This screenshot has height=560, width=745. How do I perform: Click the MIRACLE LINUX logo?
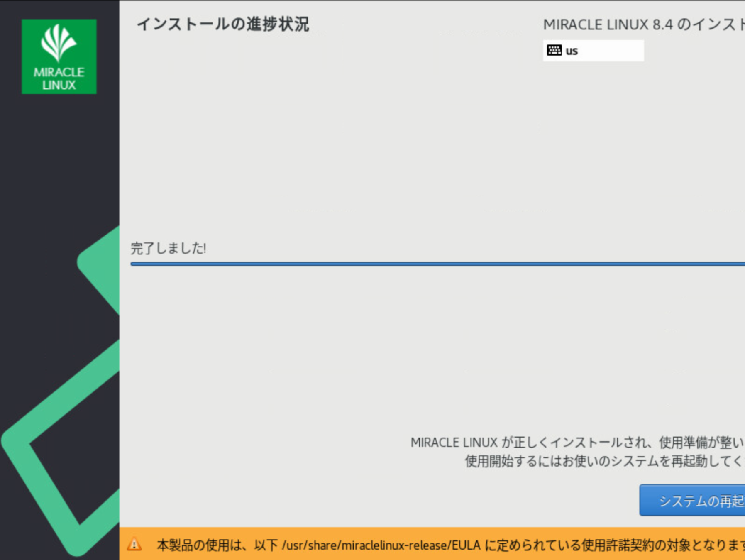coord(59,56)
